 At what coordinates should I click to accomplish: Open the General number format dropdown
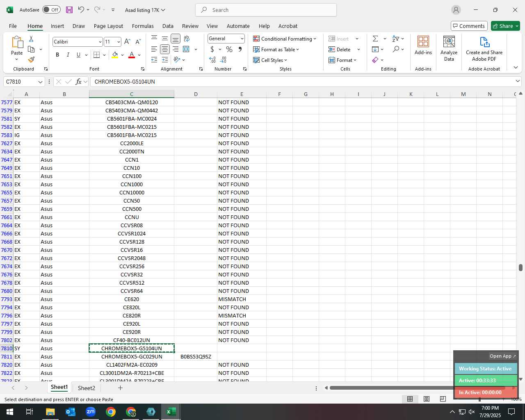point(242,39)
